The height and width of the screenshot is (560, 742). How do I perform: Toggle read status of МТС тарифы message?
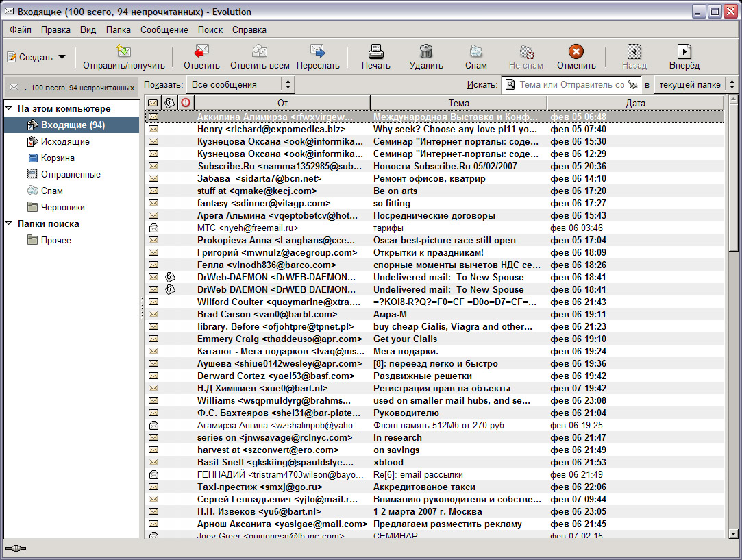coord(153,228)
